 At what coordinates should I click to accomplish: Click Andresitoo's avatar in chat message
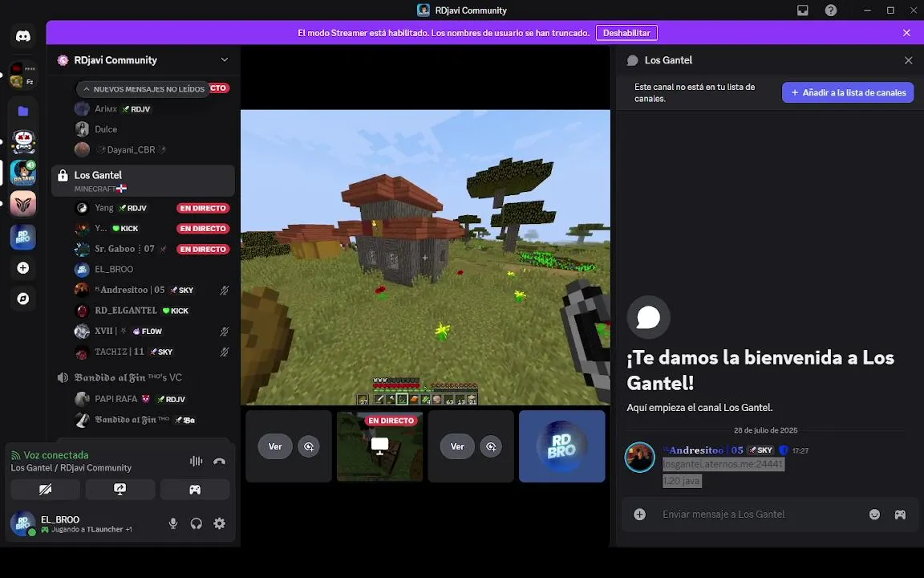pyautogui.click(x=639, y=457)
